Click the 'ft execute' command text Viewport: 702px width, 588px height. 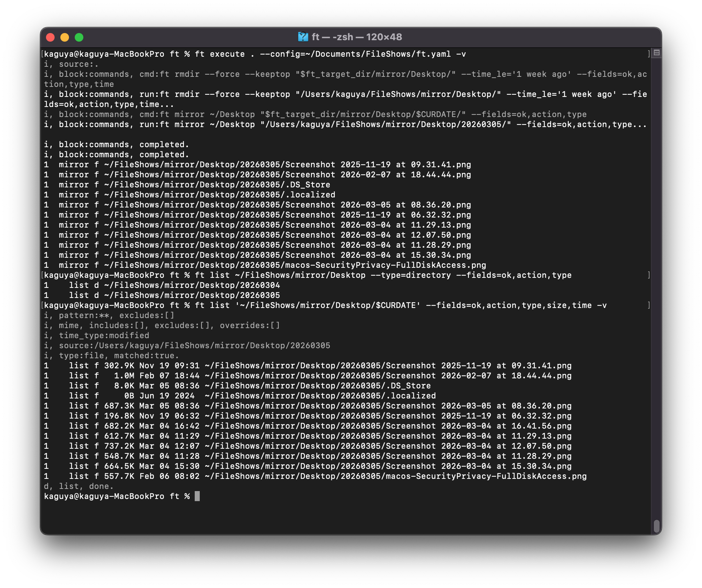tap(220, 54)
